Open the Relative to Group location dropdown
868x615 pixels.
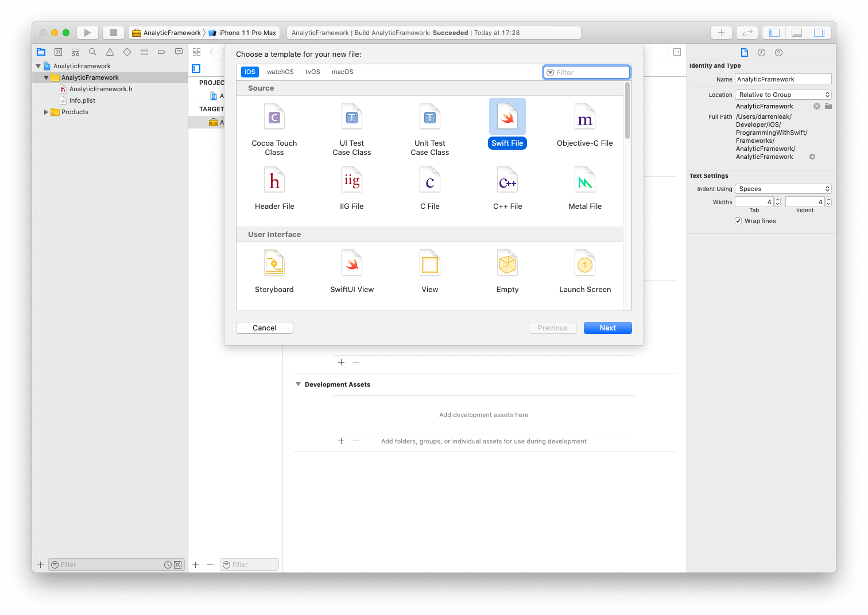pyautogui.click(x=783, y=95)
